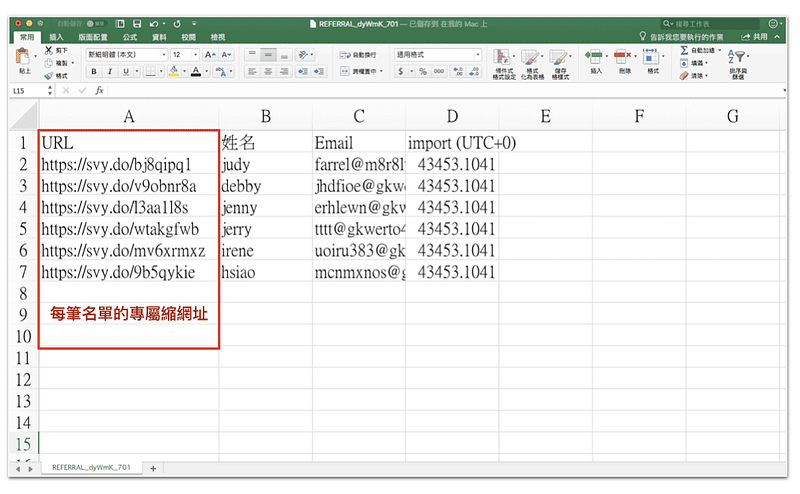Image resolution: width=800 pixels, height=494 pixels.
Task: Click the comma style (000) icon
Action: 439,71
